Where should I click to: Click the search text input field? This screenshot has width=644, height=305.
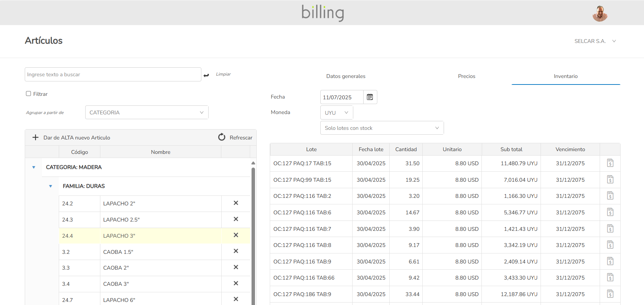click(x=113, y=75)
